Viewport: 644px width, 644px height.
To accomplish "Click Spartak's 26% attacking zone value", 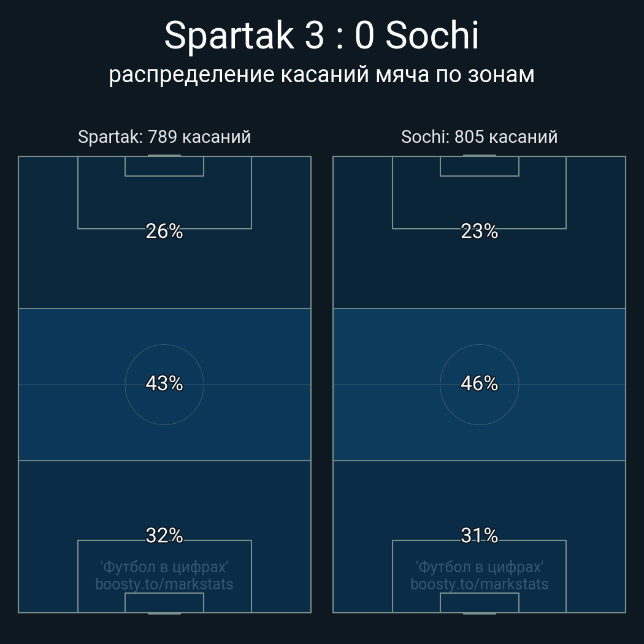I will 164,231.
